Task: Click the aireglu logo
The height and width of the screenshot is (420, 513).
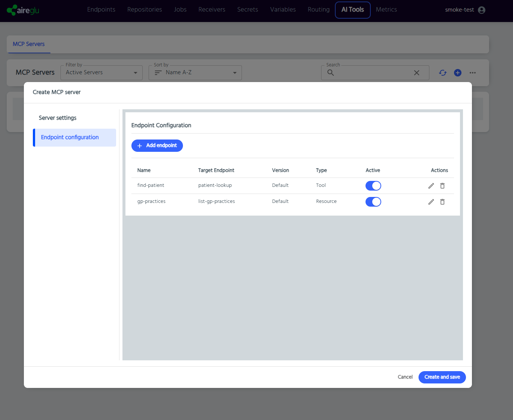Action: (23, 10)
